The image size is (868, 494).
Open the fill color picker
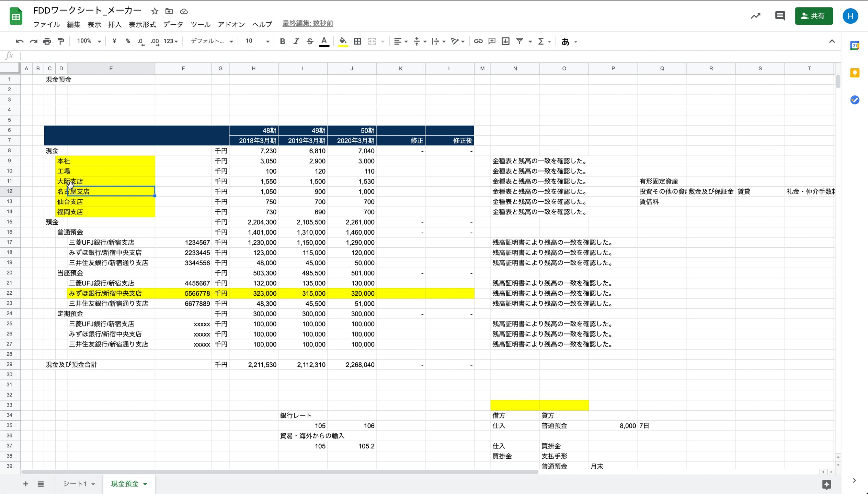coord(342,41)
